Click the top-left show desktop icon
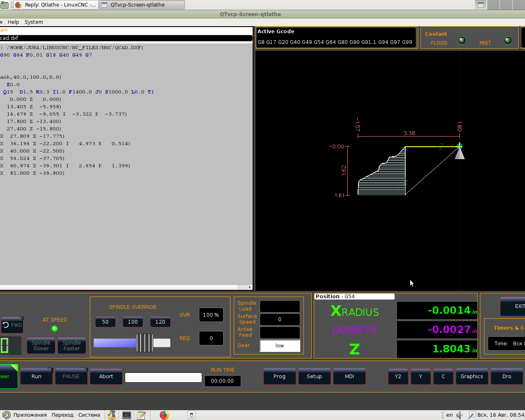 point(5,5)
